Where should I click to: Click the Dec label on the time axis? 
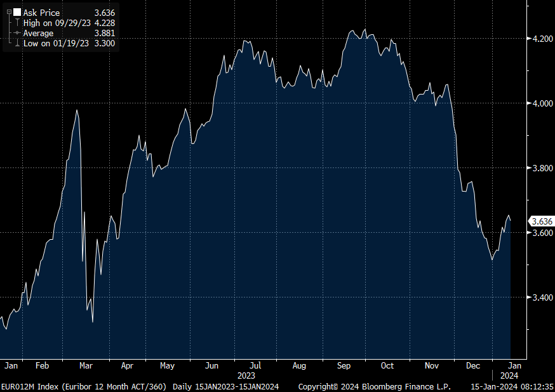coord(472,366)
